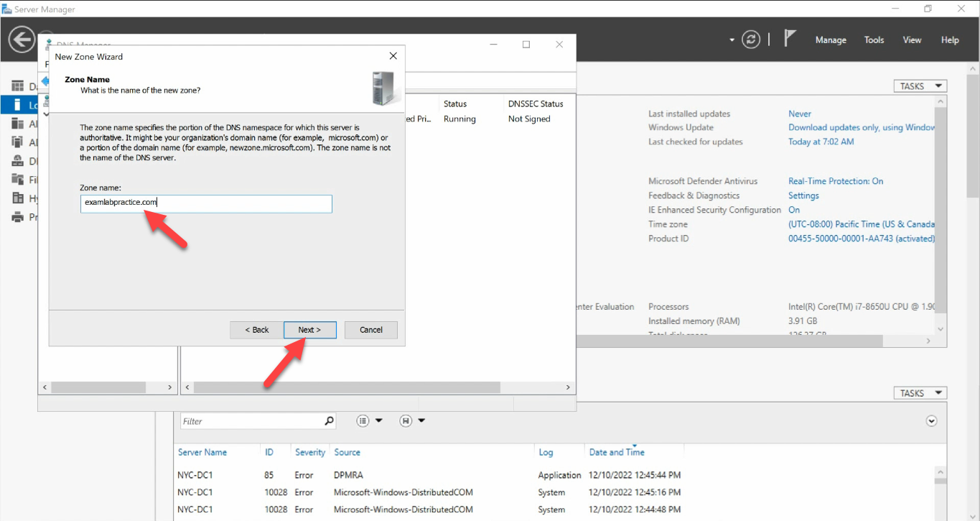This screenshot has height=521, width=980.
Task: Click the Status column header in DNS Manager
Action: click(x=455, y=104)
